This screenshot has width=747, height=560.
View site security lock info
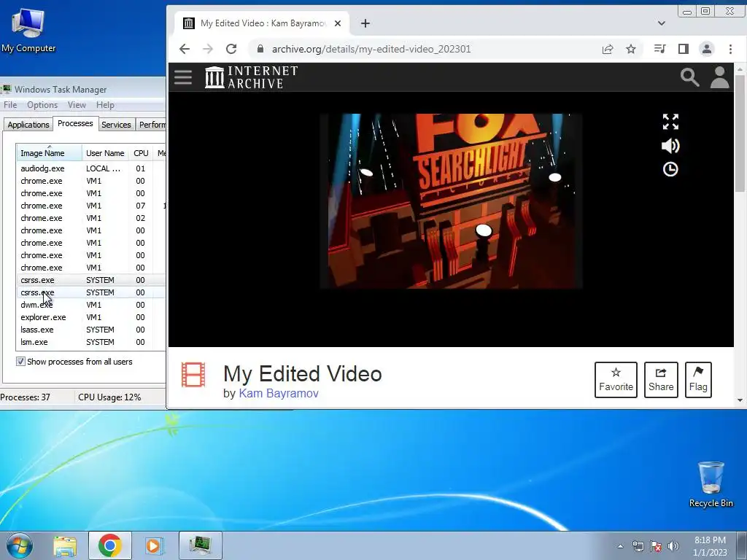coord(260,49)
